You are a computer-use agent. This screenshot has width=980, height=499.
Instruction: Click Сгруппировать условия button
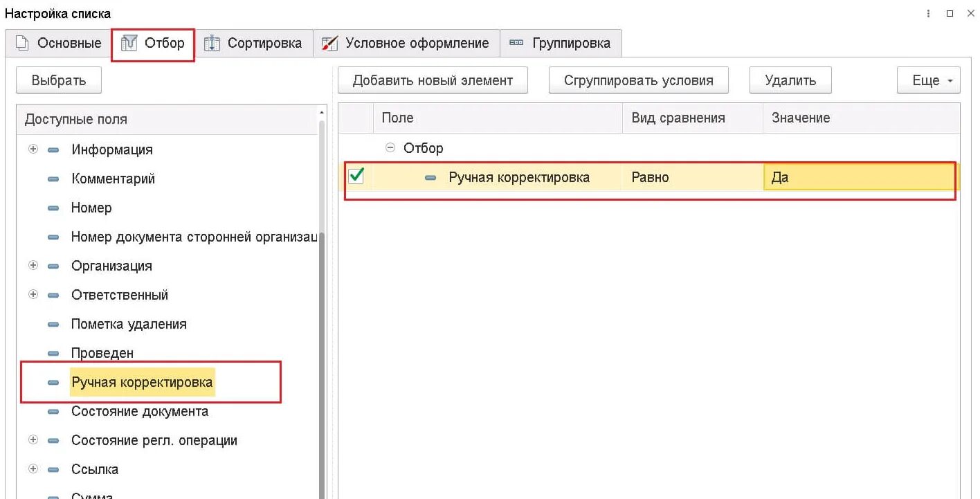(x=639, y=80)
